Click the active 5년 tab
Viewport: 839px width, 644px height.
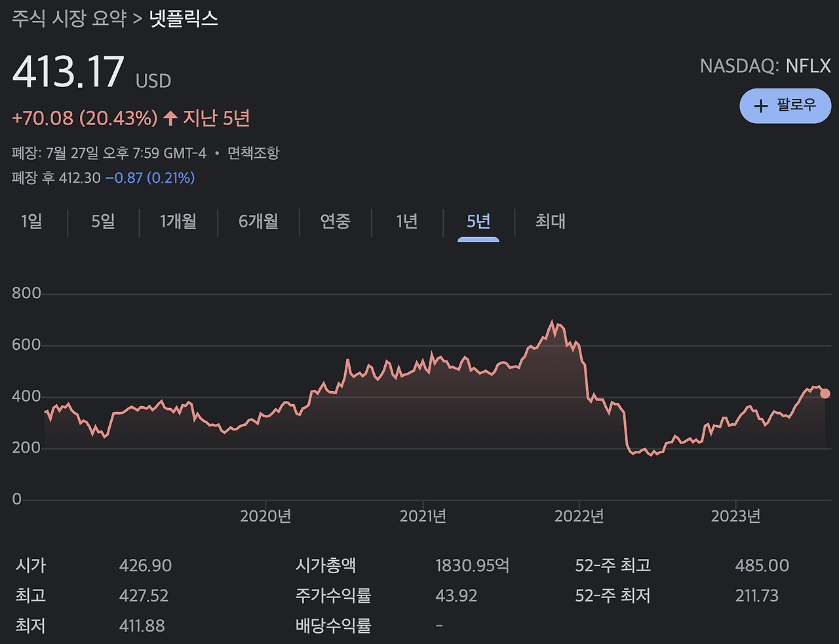pos(478,221)
